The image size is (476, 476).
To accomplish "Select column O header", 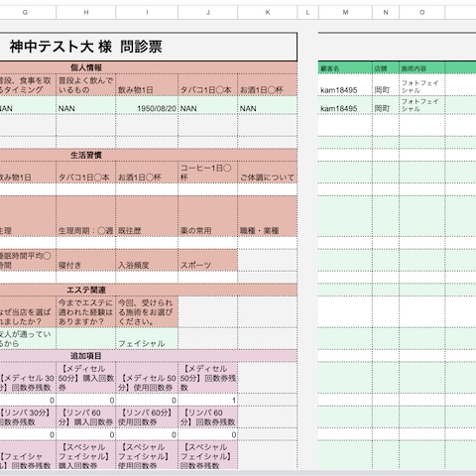I will pos(422,12).
